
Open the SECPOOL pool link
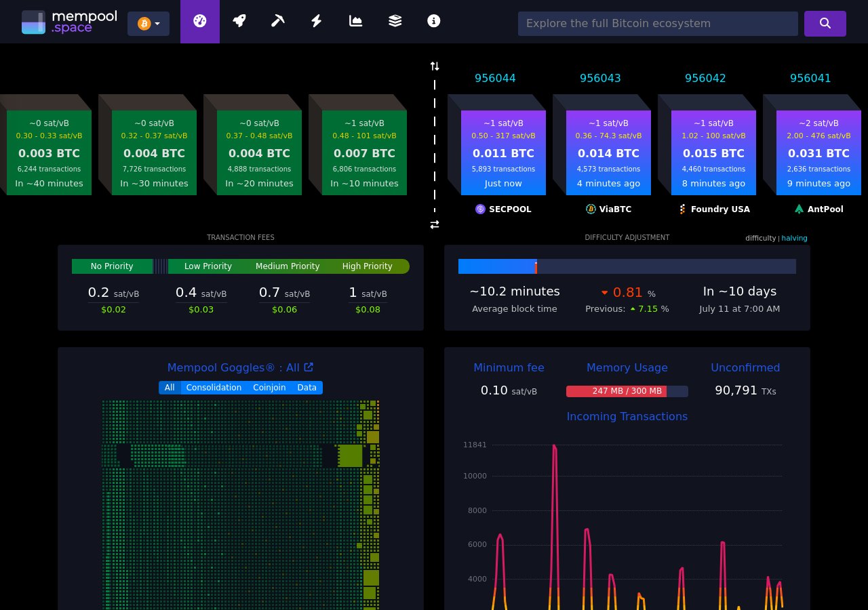pyautogui.click(x=503, y=209)
